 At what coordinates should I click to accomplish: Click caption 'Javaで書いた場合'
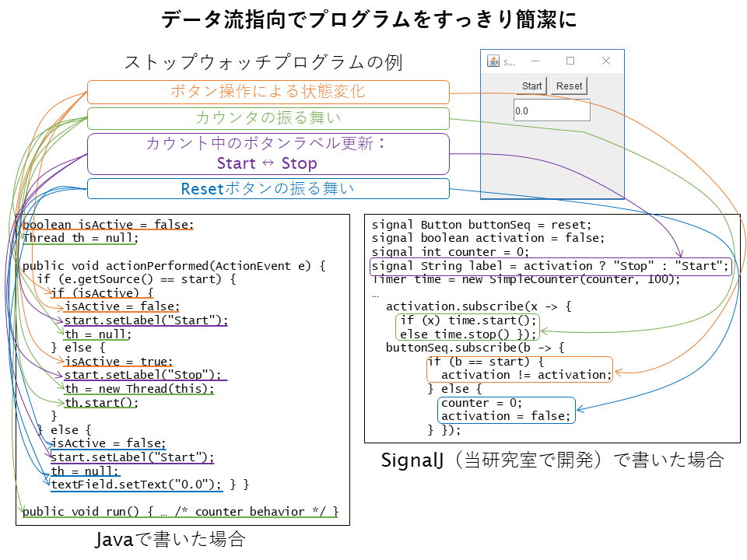click(x=170, y=539)
